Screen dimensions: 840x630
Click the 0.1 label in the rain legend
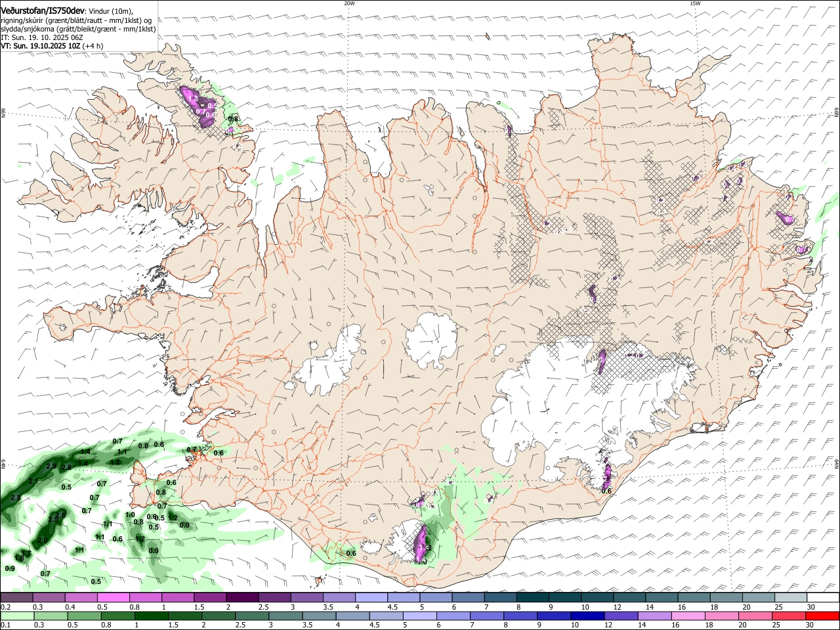(x=6, y=625)
